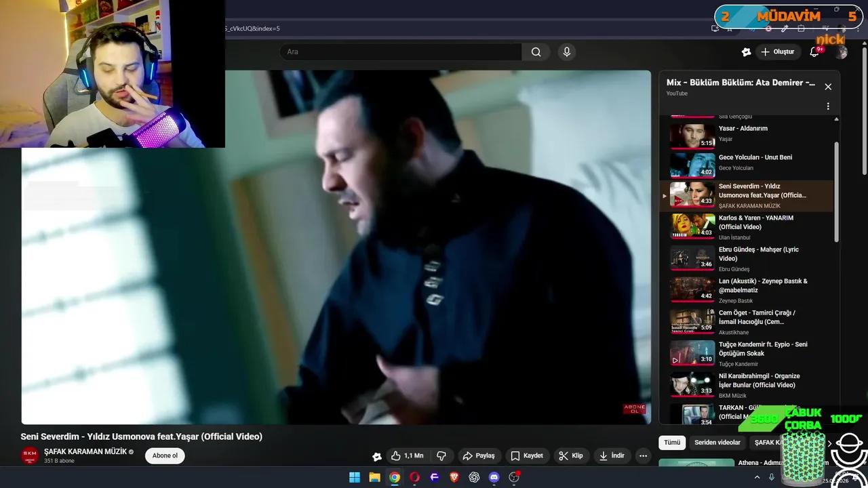
Task: Dislike the video with thumbs down
Action: point(441,456)
